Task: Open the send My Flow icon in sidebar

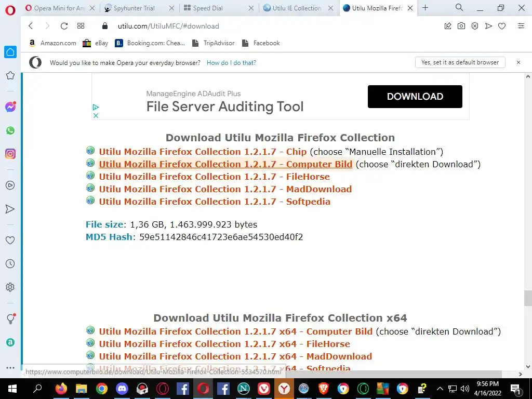Action: 10,209
